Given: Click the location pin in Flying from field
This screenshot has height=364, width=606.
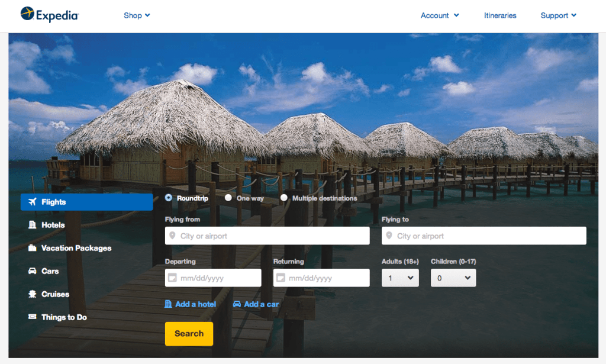Looking at the screenshot, I should coord(172,236).
